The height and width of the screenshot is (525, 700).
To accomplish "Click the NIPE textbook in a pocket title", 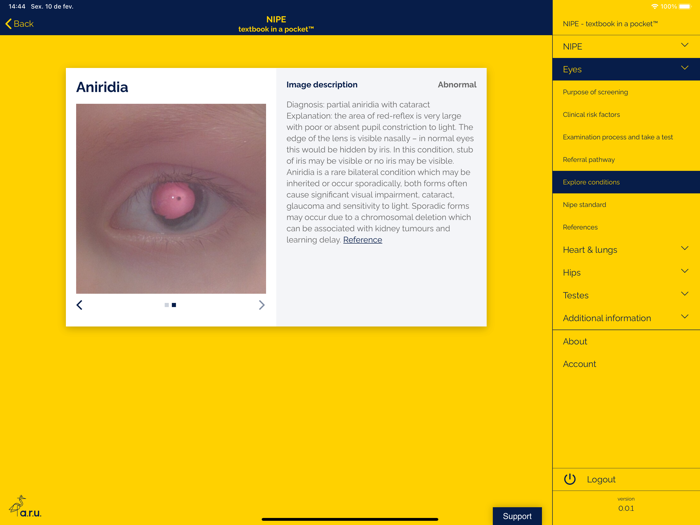I will click(276, 24).
